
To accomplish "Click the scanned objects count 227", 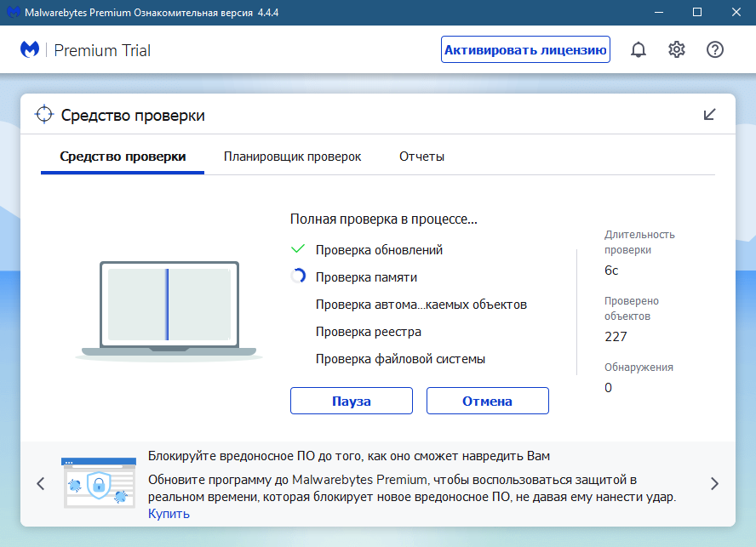I will click(616, 336).
